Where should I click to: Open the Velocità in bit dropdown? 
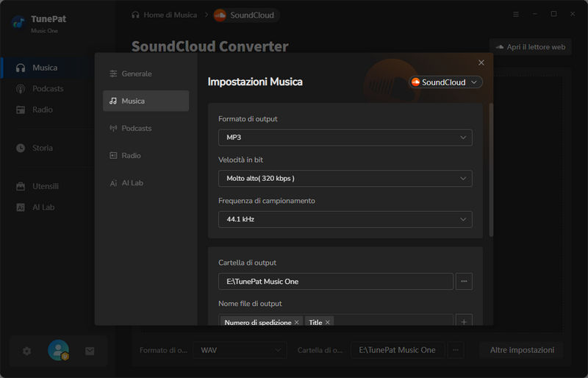point(345,178)
